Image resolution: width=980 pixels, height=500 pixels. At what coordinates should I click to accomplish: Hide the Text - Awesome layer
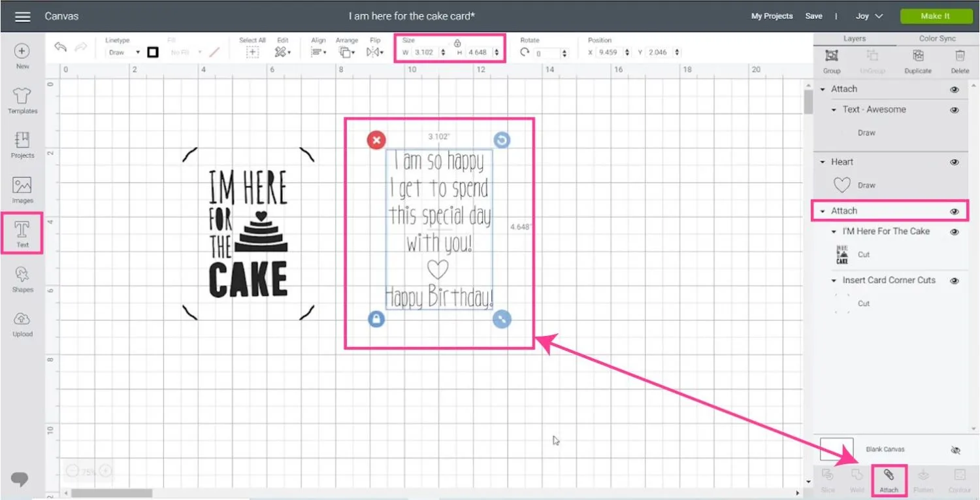click(x=955, y=110)
